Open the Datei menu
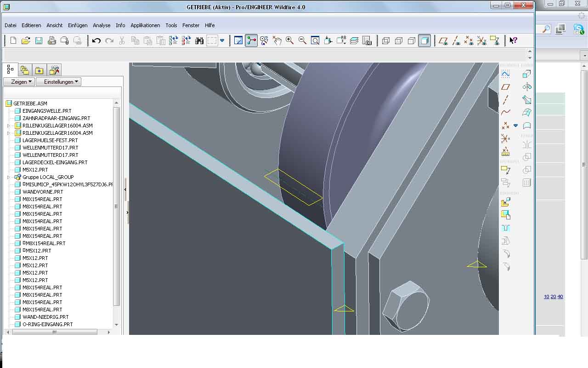588x368 pixels. (x=11, y=25)
